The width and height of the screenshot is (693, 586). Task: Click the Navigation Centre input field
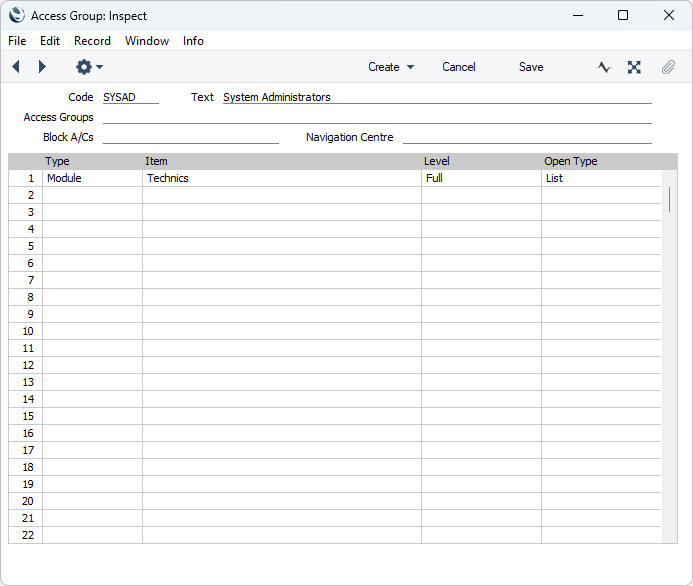(x=527, y=137)
